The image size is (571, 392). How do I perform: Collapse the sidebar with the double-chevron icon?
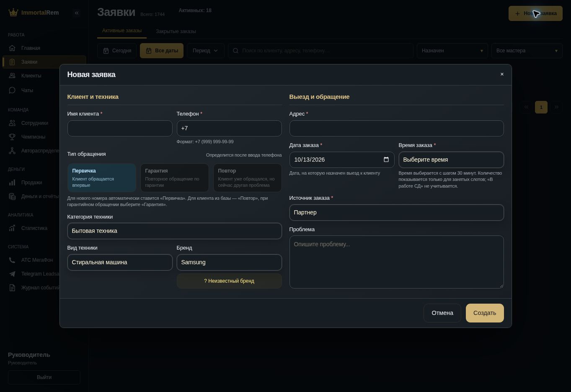[77, 13]
